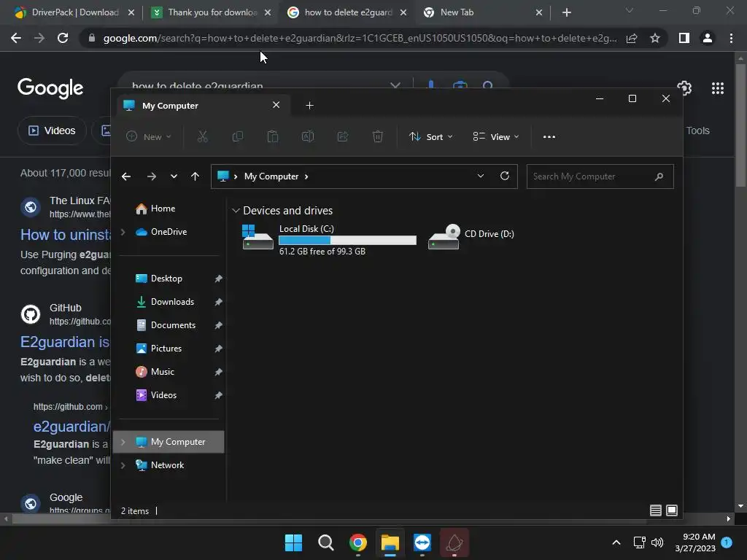Open Google settings gear

pos(684,88)
